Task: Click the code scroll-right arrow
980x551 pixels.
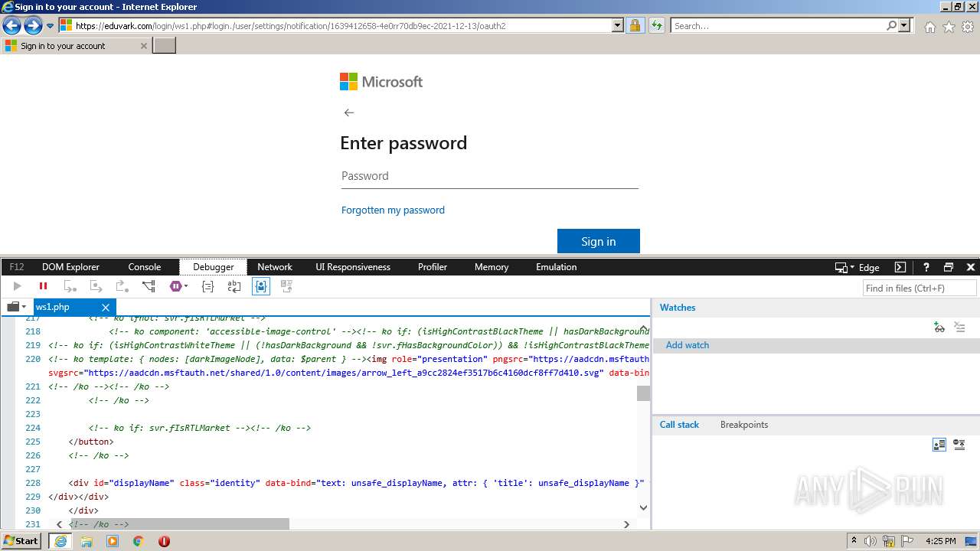Action: (626, 524)
